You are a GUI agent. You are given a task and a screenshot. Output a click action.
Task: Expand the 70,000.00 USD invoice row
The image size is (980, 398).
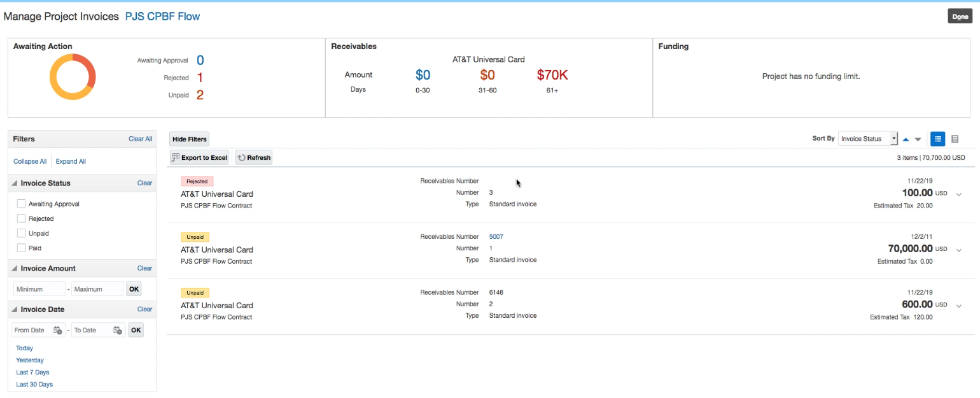click(959, 250)
